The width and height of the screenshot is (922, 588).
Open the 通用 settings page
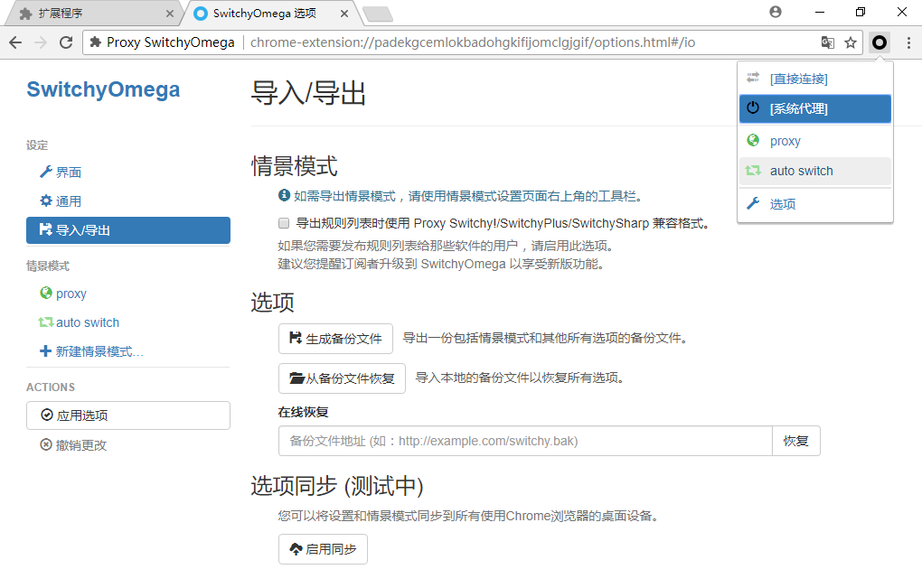128,201
